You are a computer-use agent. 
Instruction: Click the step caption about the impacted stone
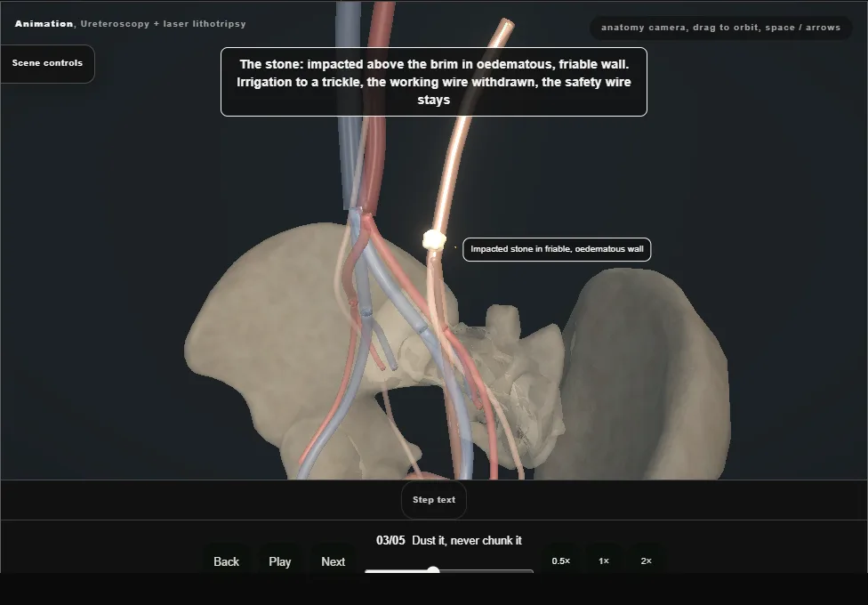[x=434, y=82]
